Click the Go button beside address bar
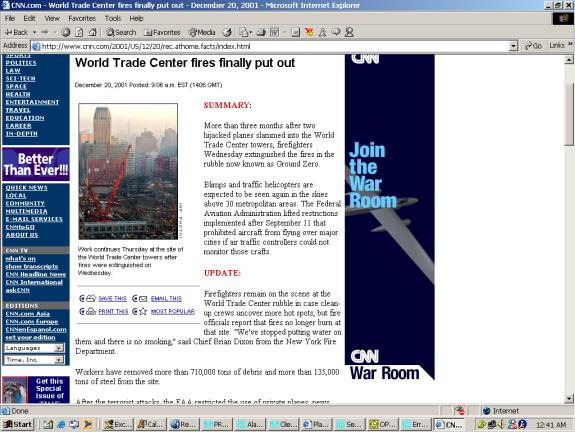 (x=533, y=46)
